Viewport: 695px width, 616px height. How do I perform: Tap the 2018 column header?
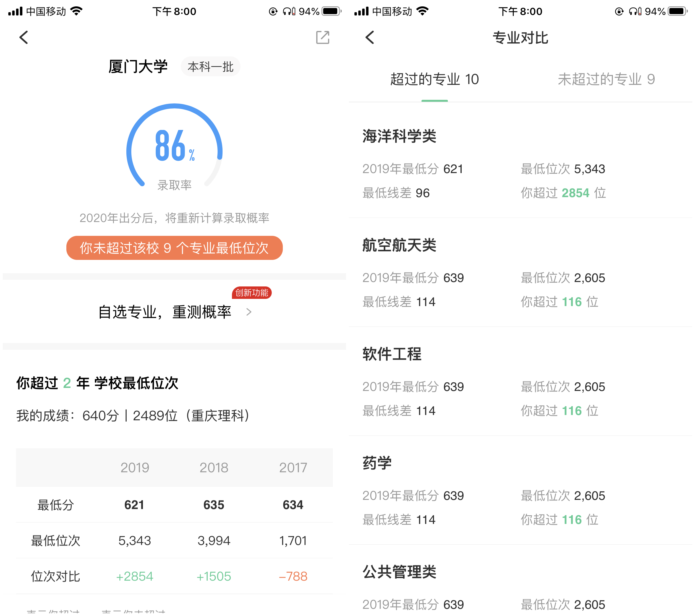pos(214,468)
